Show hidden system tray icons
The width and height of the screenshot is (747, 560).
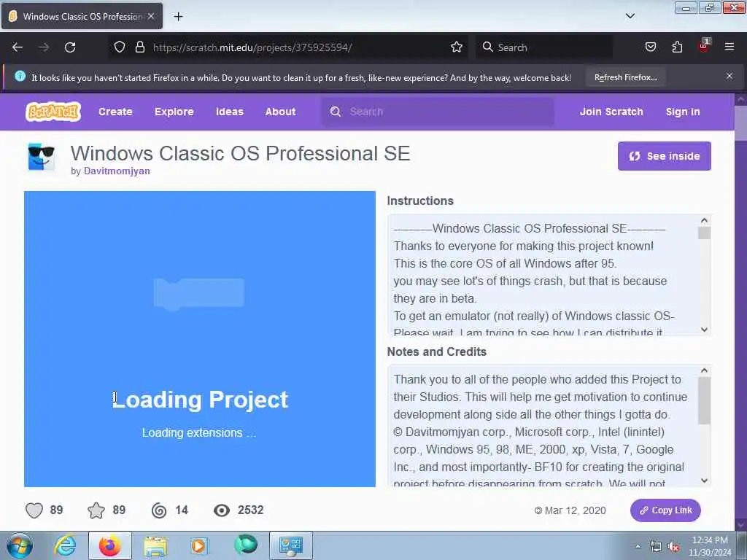(638, 546)
